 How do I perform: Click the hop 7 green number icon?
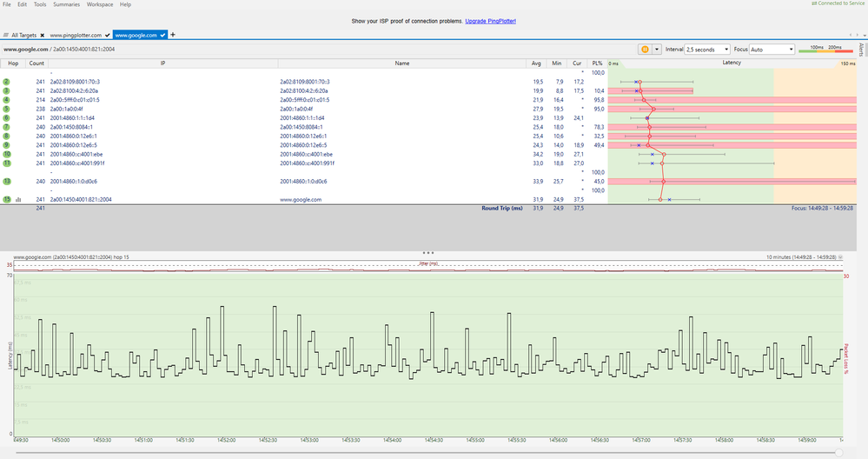click(x=7, y=127)
